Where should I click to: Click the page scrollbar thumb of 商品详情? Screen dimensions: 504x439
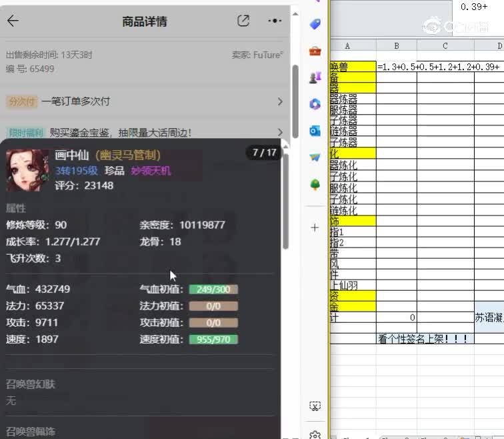(x=295, y=101)
